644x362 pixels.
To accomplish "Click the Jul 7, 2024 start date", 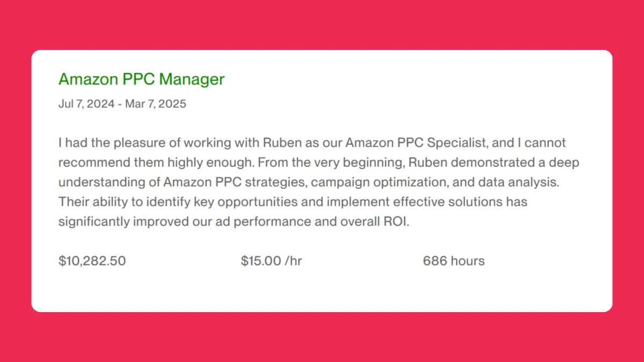I will 86,104.
